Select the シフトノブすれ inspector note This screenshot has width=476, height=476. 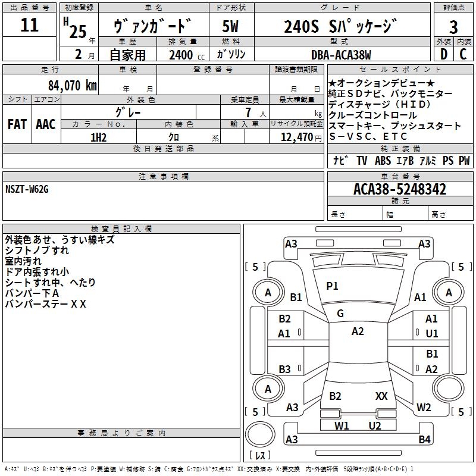pos(37,250)
